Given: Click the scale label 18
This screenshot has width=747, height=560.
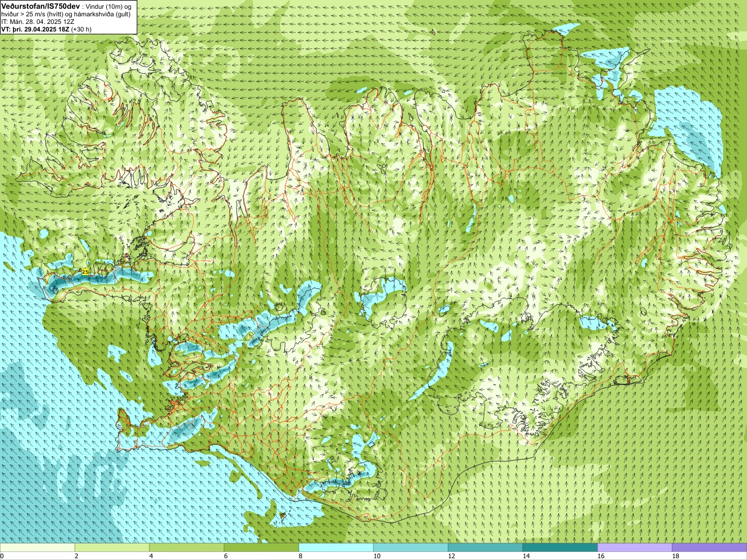Looking at the screenshot, I should [x=675, y=556].
